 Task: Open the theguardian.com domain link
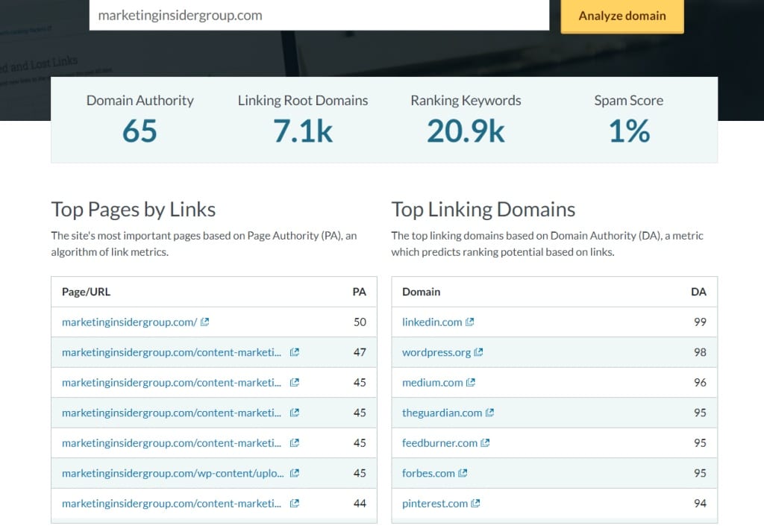tap(442, 413)
